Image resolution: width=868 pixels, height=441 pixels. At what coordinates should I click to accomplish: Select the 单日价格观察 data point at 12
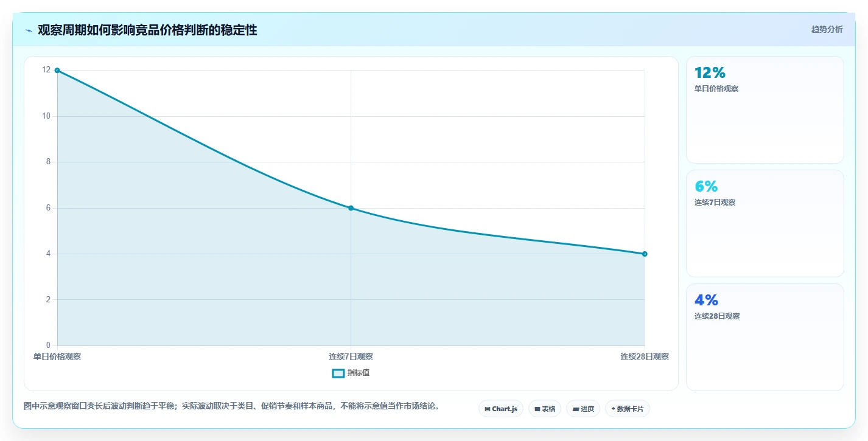pos(57,71)
